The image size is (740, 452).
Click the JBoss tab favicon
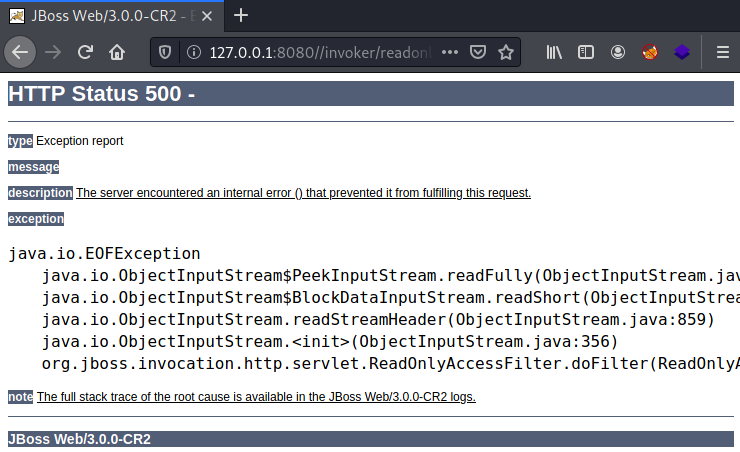point(17,16)
